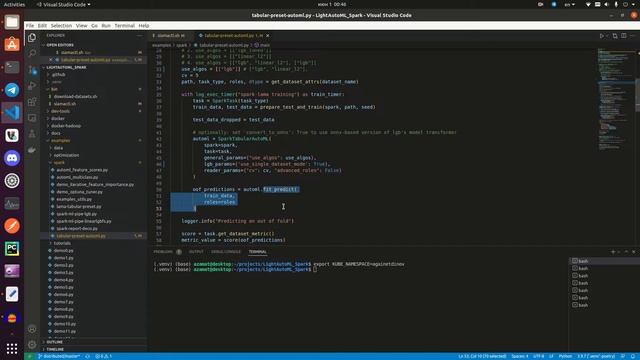Split the editor to the right
This screenshot has height=360, width=640.
tap(624, 36)
